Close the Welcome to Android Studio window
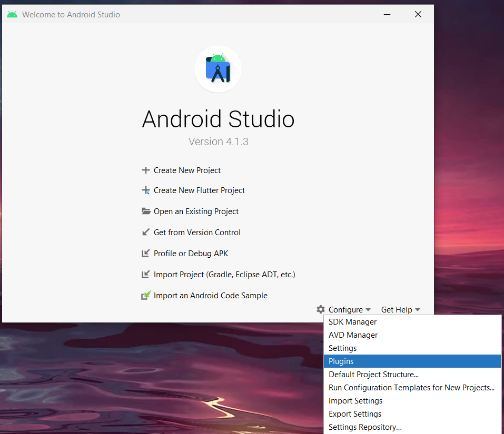 (418, 14)
